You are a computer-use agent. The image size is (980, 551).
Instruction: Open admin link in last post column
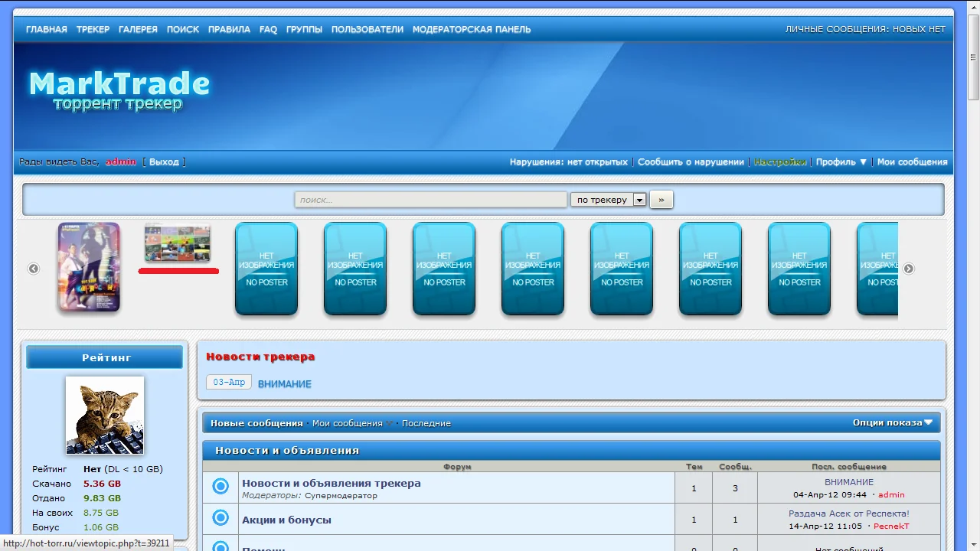(891, 495)
